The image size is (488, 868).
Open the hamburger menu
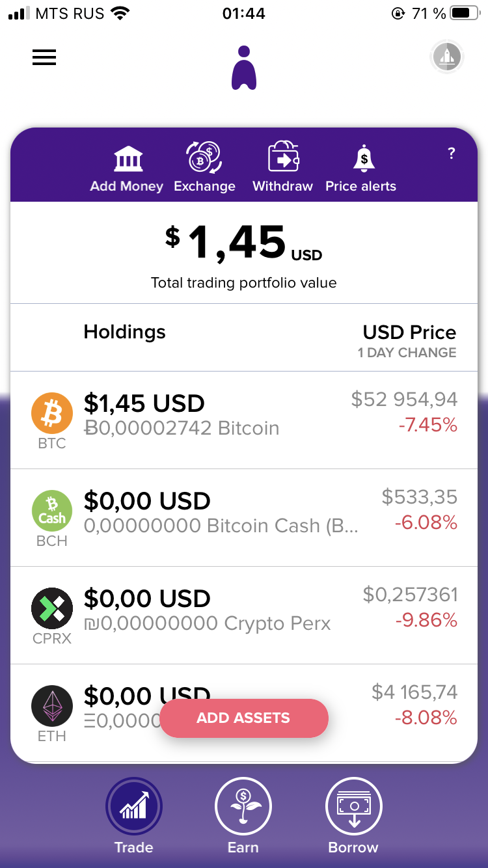point(44,57)
